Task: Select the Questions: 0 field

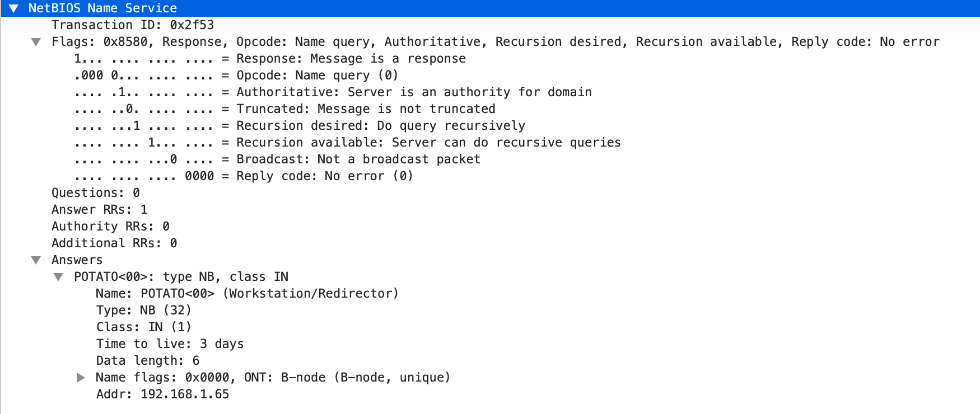Action: point(96,193)
